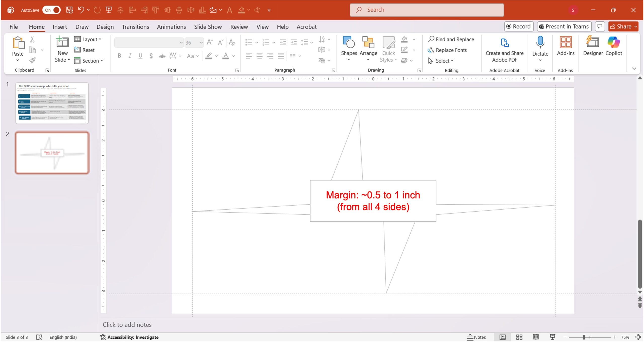
Task: Toggle bold formatting
Action: click(119, 56)
